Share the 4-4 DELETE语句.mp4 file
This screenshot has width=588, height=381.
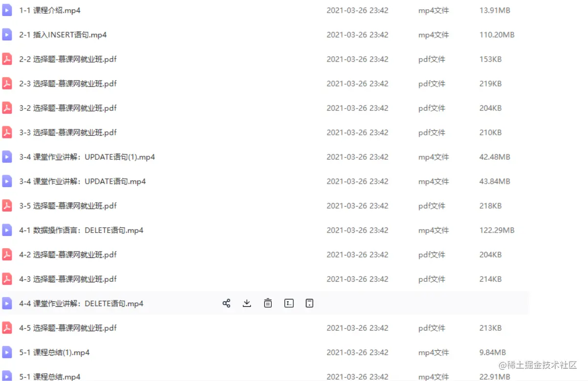226,303
